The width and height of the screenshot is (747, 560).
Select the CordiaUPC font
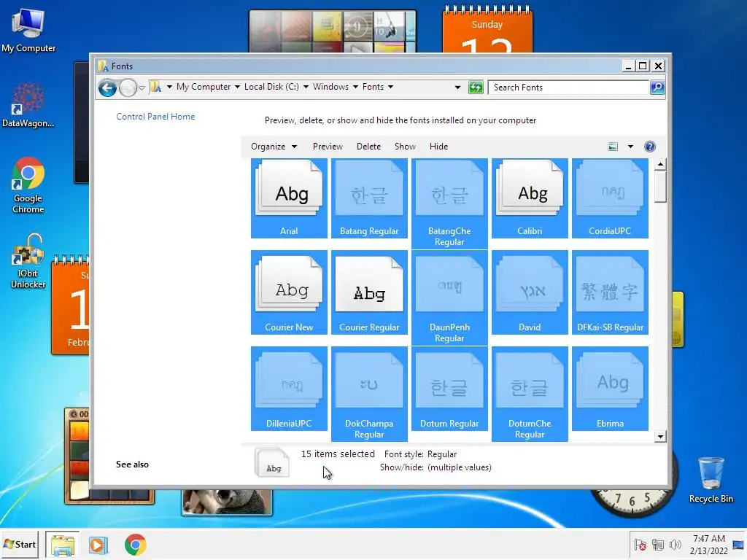click(x=610, y=198)
